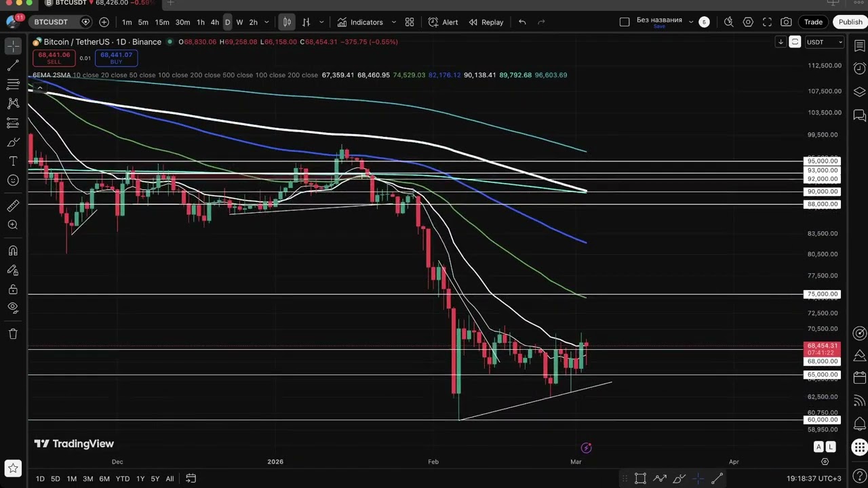Viewport: 868px width, 488px height.
Task: Select the ruler measure tool
Action: pos(13,205)
